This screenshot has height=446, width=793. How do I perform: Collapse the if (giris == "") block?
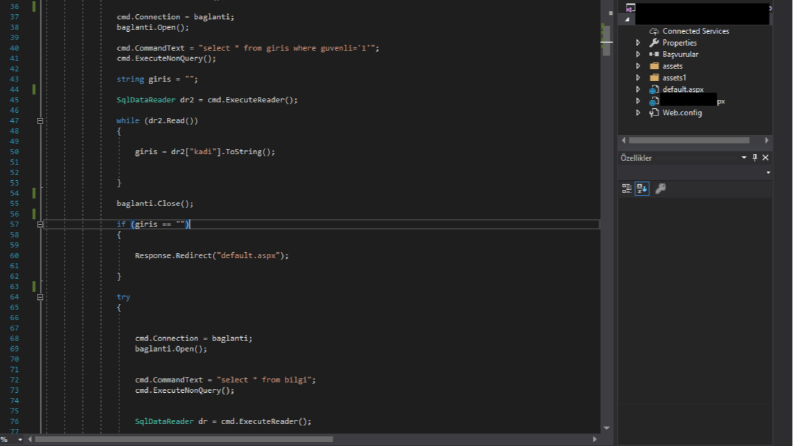[40, 225]
